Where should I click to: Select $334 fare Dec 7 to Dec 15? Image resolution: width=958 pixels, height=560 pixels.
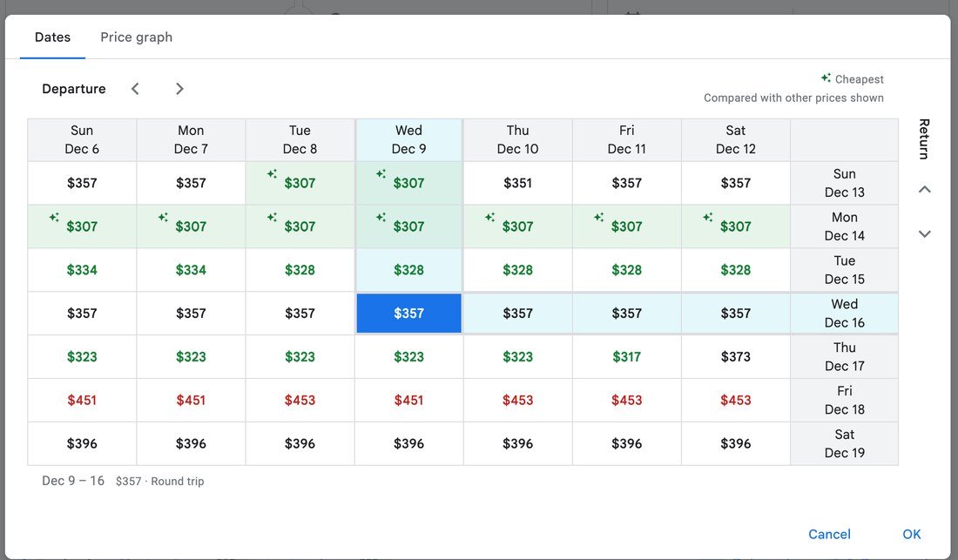pyautogui.click(x=191, y=270)
